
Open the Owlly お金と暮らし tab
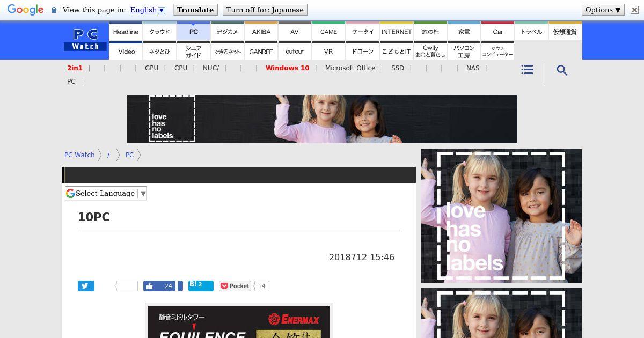[430, 51]
